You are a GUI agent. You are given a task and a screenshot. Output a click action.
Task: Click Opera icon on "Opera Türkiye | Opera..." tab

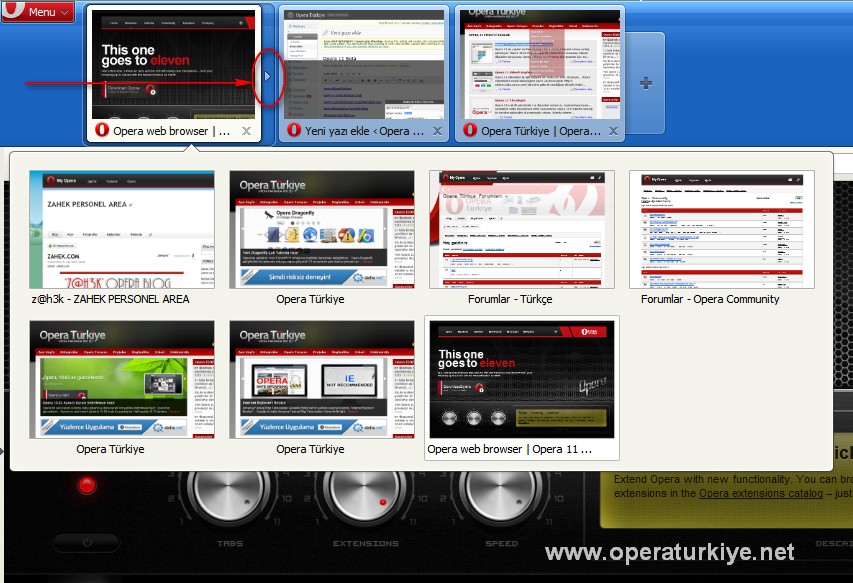coord(470,130)
